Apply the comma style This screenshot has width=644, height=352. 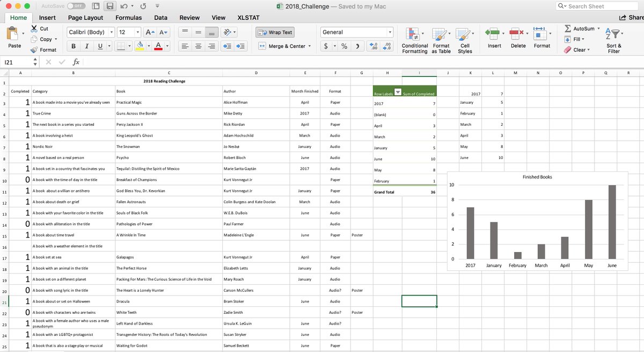357,46
